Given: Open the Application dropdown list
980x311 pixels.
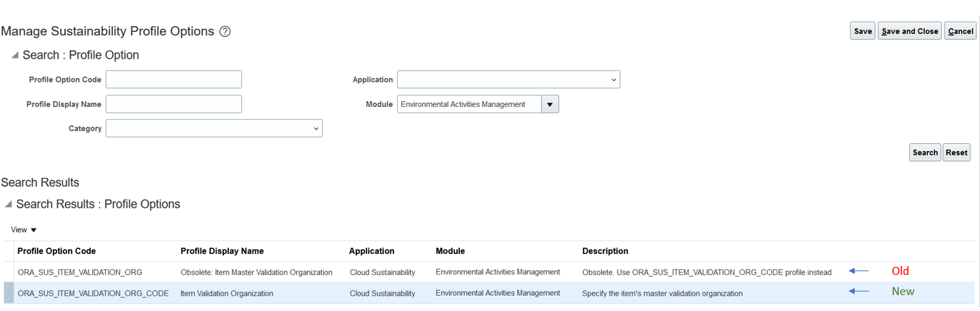Looking at the screenshot, I should [508, 80].
